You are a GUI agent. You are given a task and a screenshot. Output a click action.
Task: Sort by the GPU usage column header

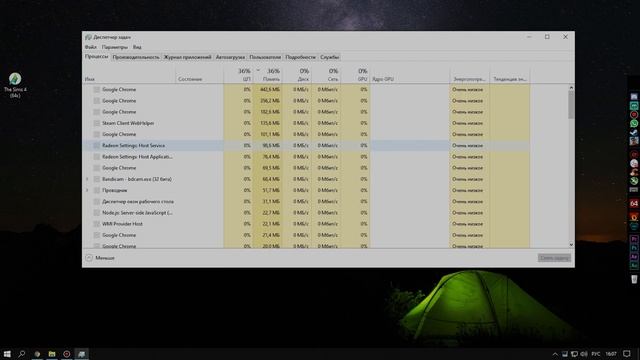(x=355, y=75)
